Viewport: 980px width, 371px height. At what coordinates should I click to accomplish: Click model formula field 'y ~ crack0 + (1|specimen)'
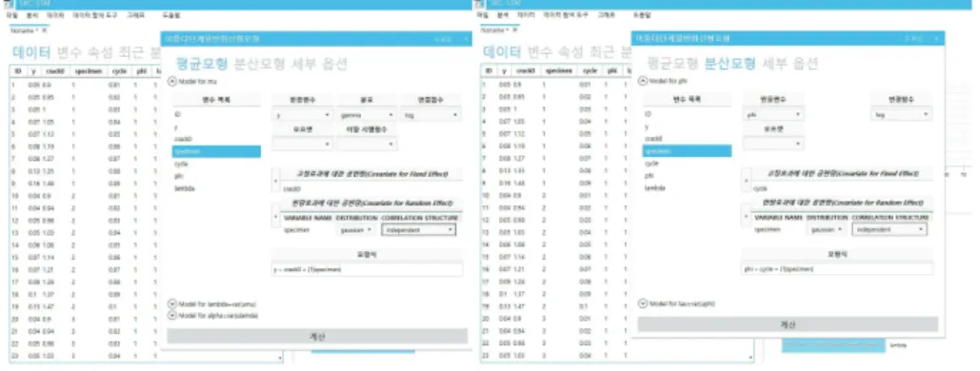tap(368, 269)
